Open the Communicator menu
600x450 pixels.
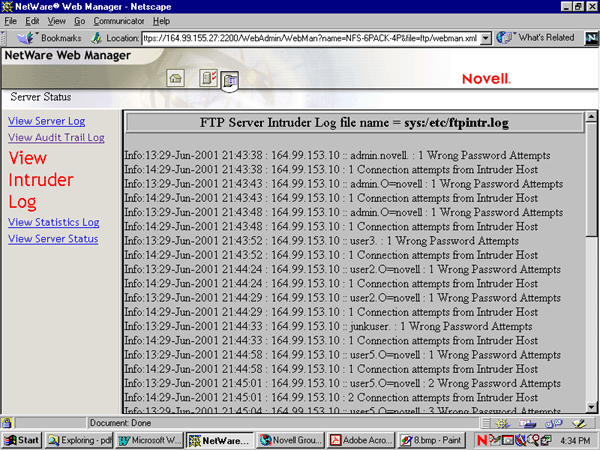click(x=118, y=21)
